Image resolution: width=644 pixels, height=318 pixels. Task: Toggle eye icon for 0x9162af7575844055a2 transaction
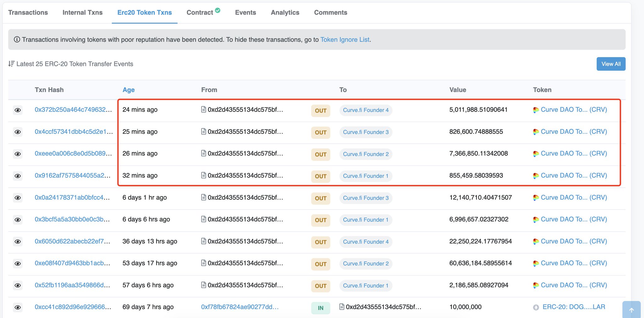(18, 176)
